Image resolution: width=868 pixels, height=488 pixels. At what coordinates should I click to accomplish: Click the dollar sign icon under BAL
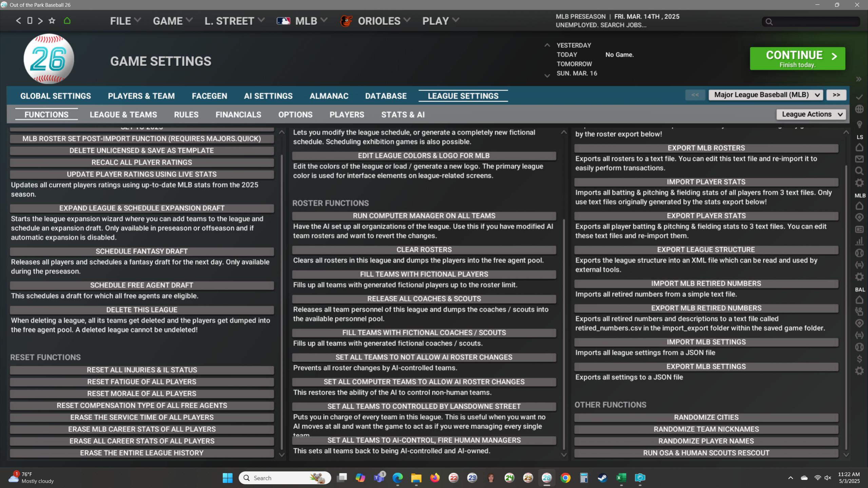pos(859,359)
